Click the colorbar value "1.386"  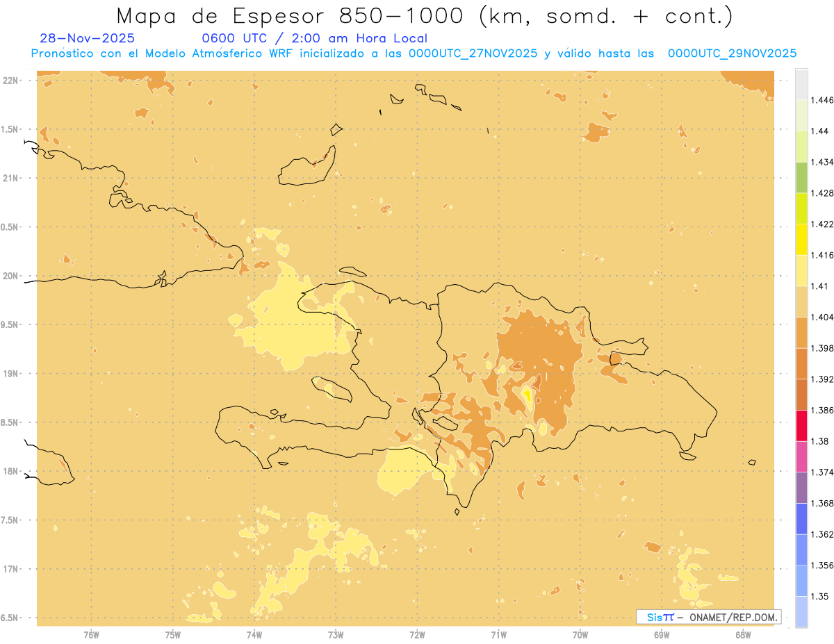click(x=821, y=410)
